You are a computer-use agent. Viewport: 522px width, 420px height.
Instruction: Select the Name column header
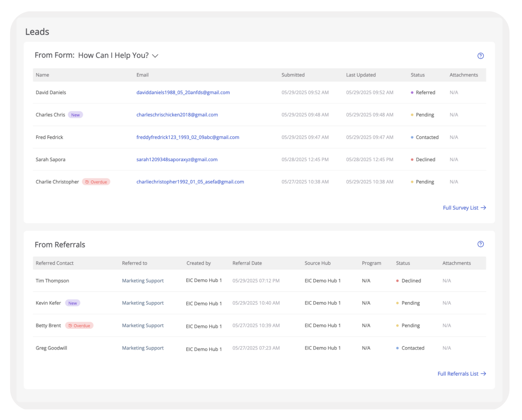pos(42,75)
